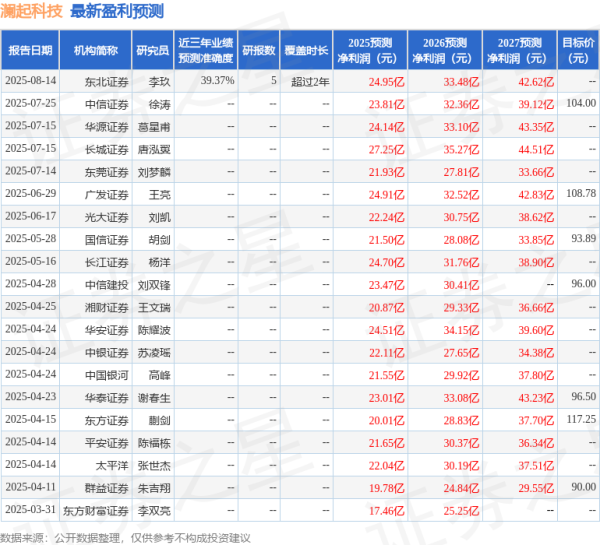This screenshot has width=600, height=545.
Task: Click 中国银河 institution cell
Action: tap(106, 375)
